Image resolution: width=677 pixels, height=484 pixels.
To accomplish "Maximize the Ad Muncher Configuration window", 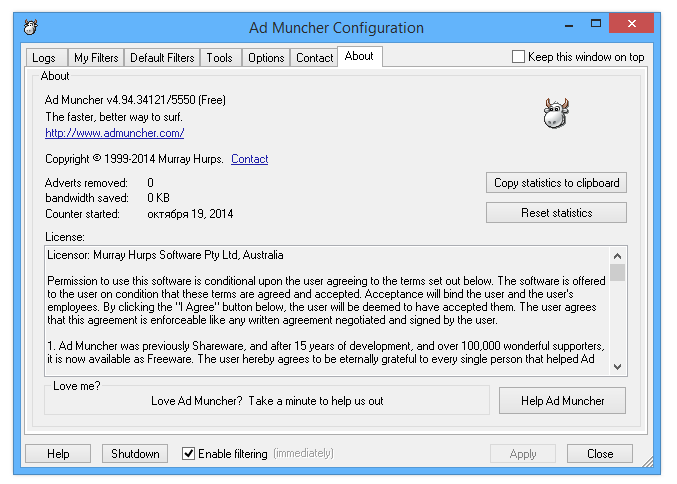I will click(x=596, y=24).
